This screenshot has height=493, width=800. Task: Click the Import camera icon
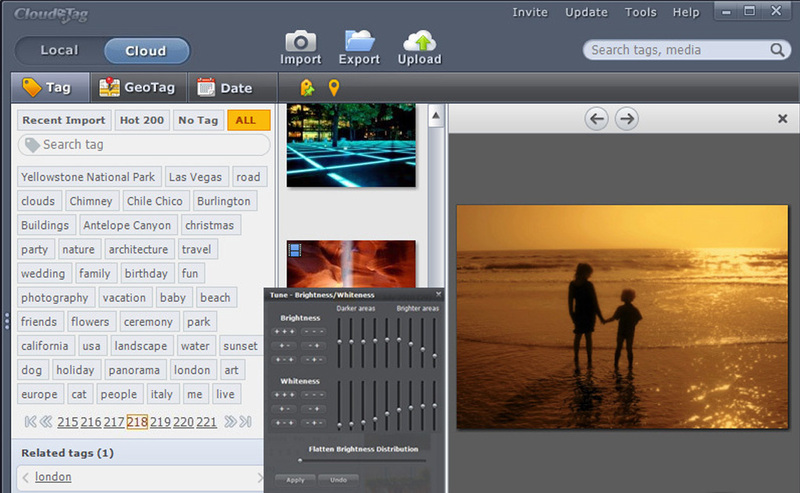click(300, 41)
